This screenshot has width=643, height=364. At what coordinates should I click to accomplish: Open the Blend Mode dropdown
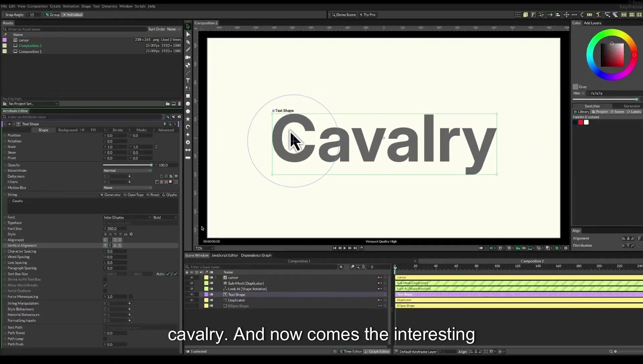click(x=127, y=171)
